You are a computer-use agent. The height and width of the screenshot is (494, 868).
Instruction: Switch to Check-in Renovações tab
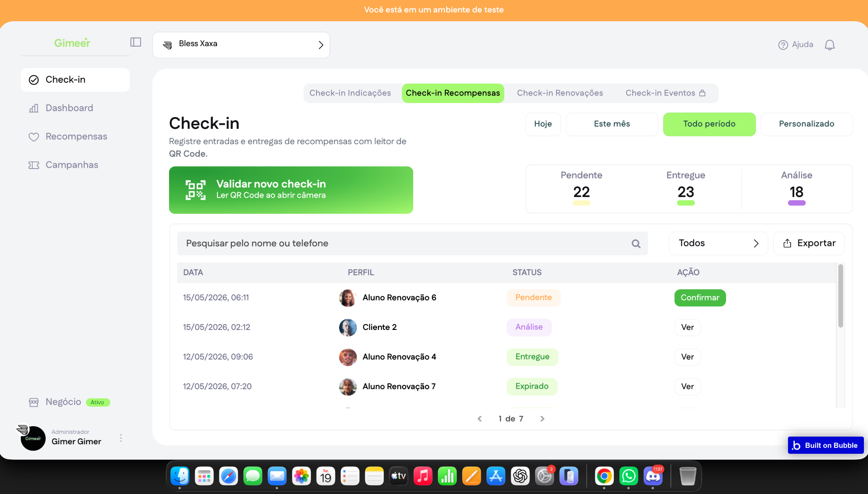pyautogui.click(x=560, y=93)
